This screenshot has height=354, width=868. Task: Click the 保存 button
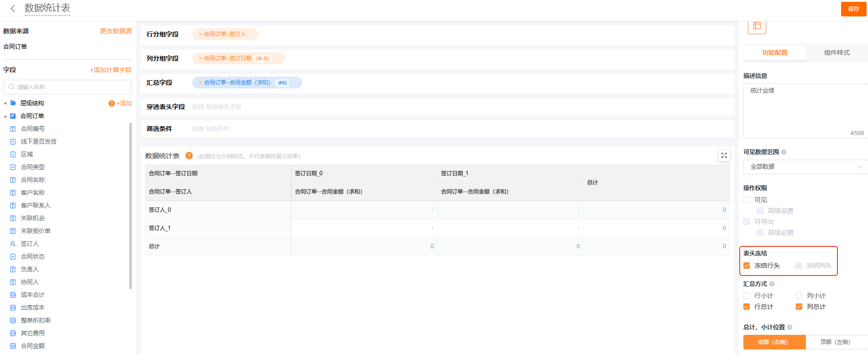pos(853,9)
